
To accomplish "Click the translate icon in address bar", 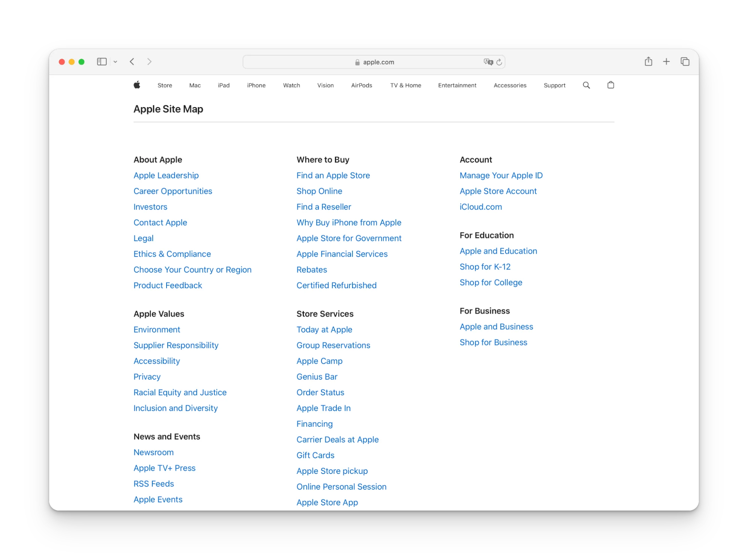I will [x=488, y=62].
